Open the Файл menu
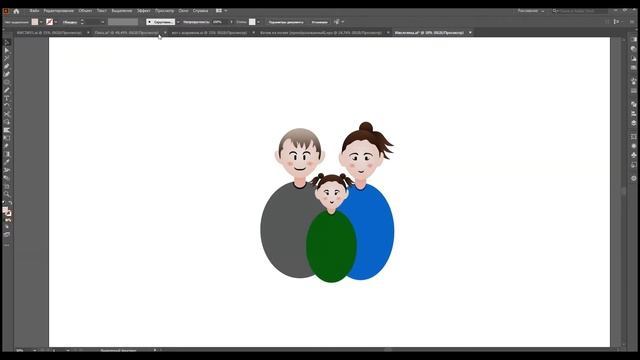 (34, 11)
